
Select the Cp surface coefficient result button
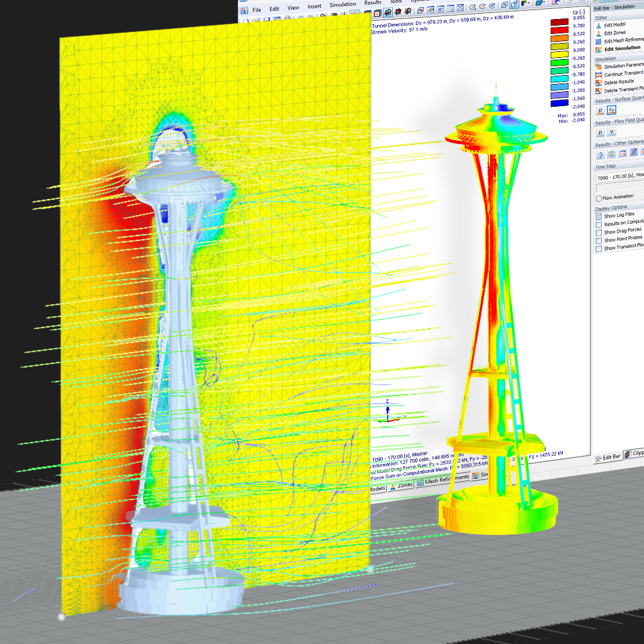coord(612,110)
